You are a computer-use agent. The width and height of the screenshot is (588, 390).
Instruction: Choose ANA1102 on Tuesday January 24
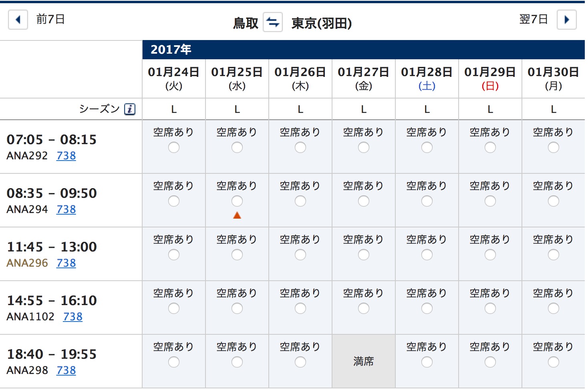174,308
